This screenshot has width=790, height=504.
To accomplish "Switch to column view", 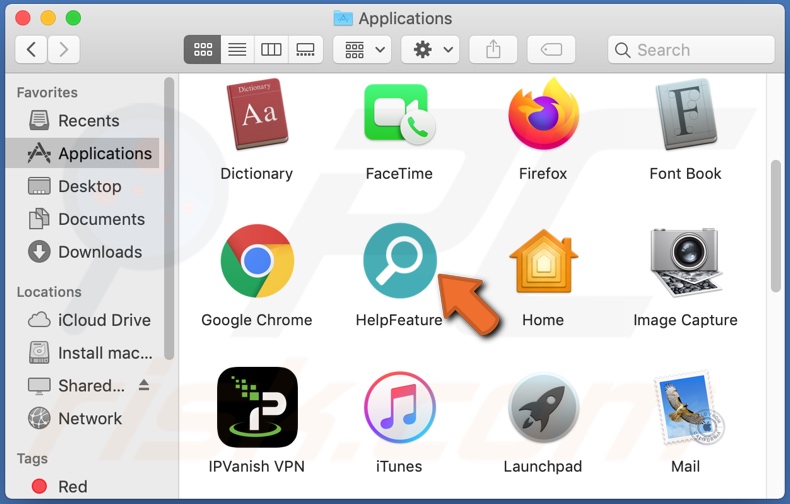I will point(271,49).
